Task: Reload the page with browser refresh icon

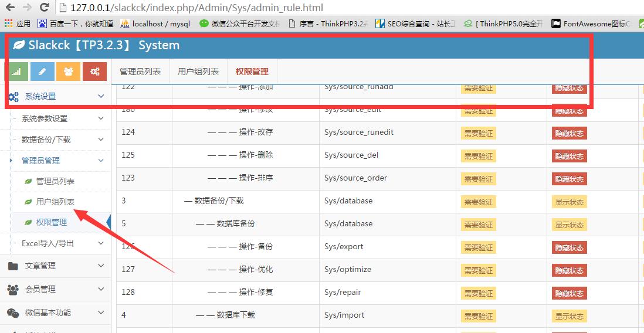Action: [44, 8]
